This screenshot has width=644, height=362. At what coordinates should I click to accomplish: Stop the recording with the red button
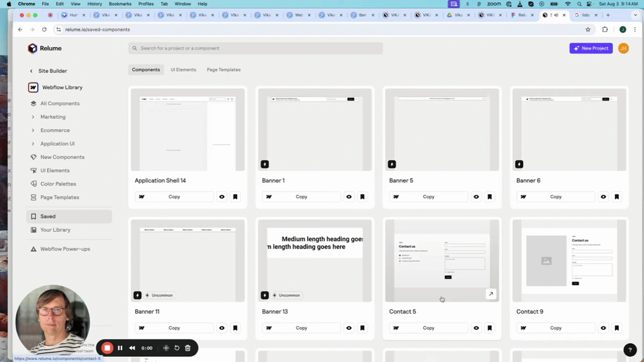(x=107, y=348)
